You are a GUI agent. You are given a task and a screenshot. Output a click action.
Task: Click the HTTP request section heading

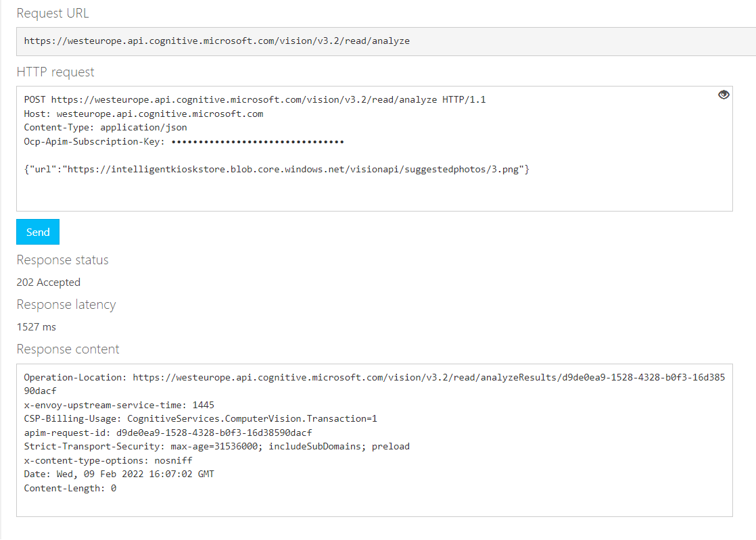point(55,72)
